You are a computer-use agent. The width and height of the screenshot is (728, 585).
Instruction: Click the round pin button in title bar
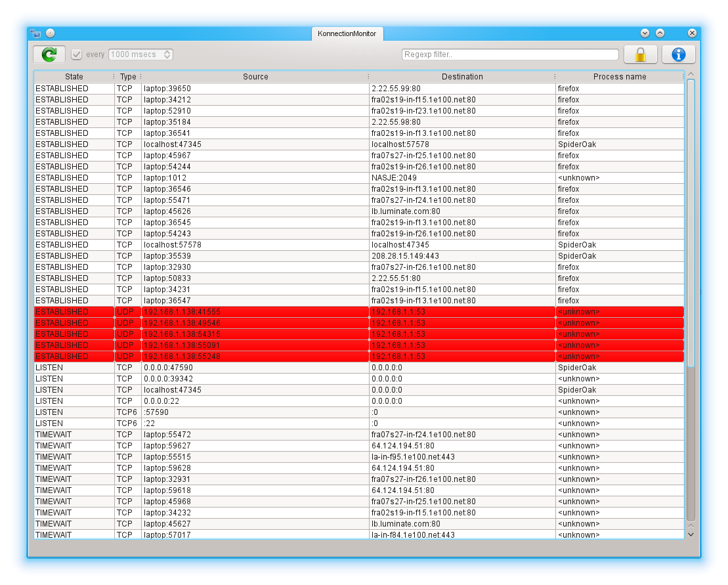pos(50,33)
